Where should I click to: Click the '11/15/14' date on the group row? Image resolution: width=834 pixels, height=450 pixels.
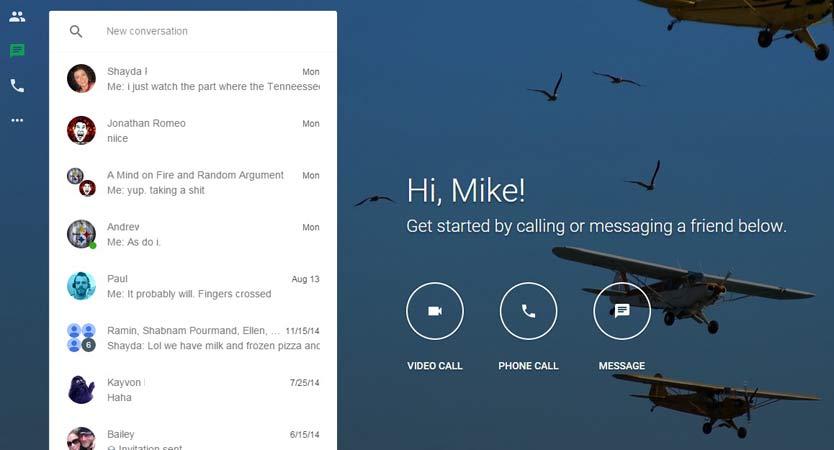click(x=302, y=331)
